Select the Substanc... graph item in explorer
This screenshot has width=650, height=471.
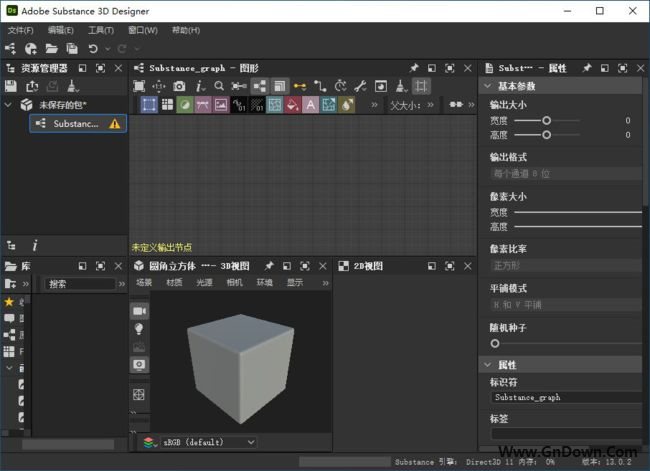(x=78, y=124)
